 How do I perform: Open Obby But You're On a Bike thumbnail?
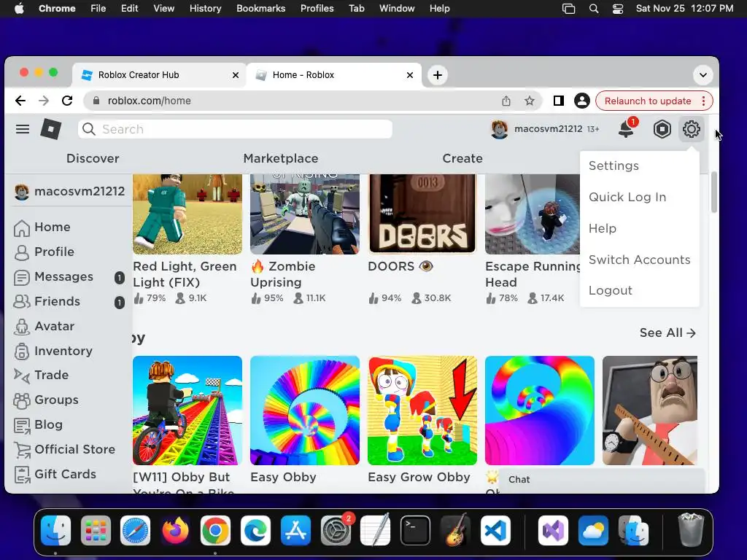187,411
